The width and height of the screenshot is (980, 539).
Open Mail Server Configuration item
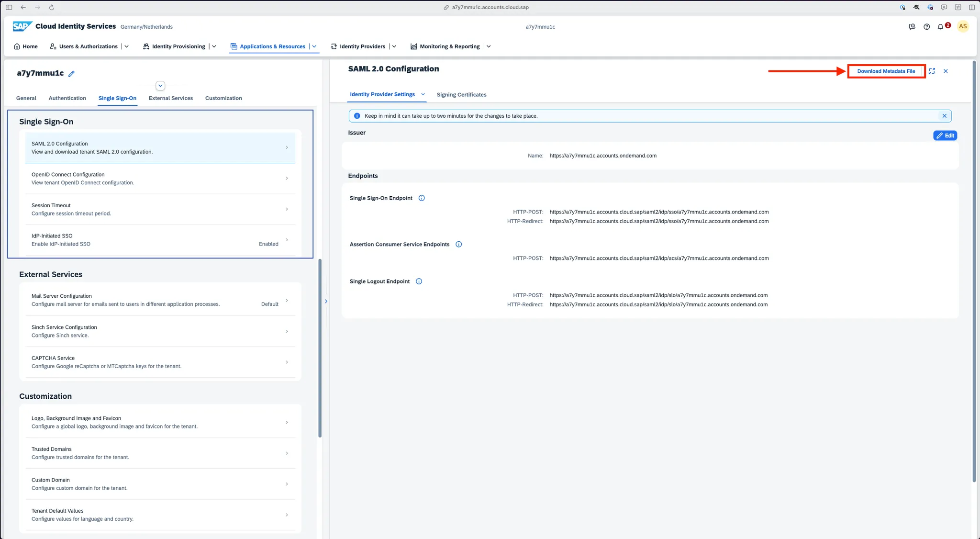click(160, 300)
